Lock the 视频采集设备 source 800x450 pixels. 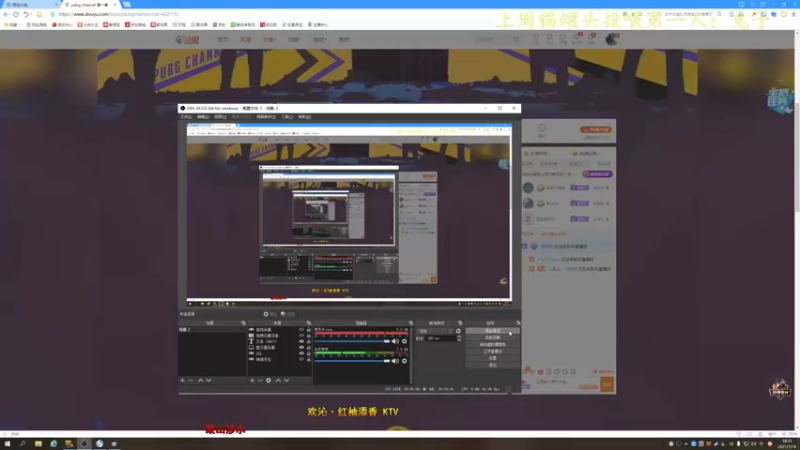(309, 336)
